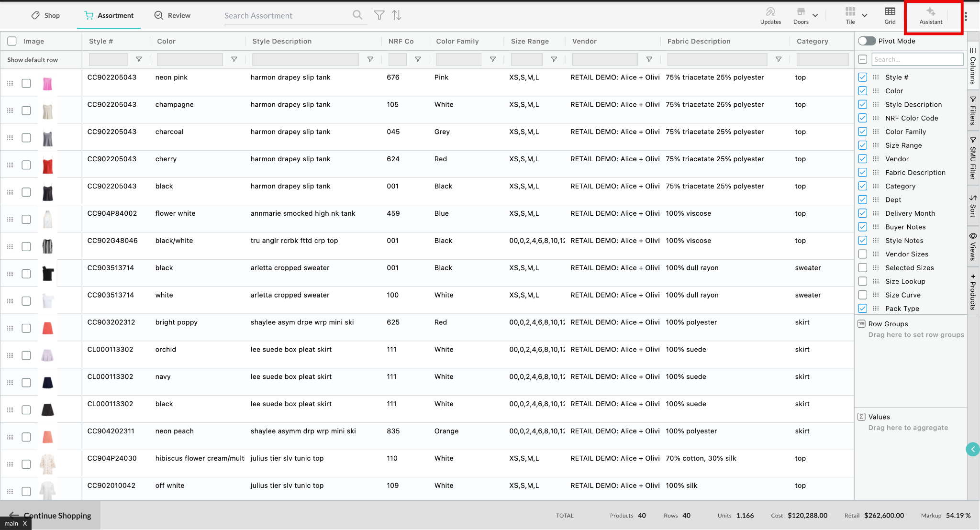The image size is (980, 530).
Task: Toggle Pivot Mode switch
Action: coord(867,41)
